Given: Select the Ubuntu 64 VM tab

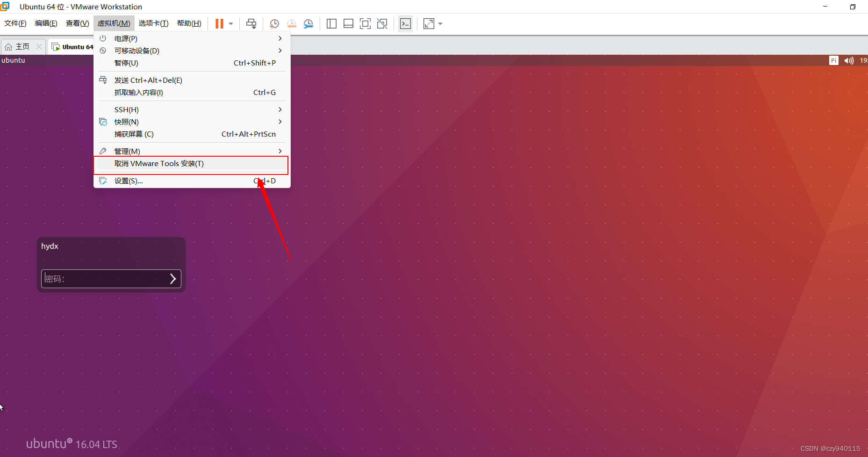Looking at the screenshot, I should (72, 47).
